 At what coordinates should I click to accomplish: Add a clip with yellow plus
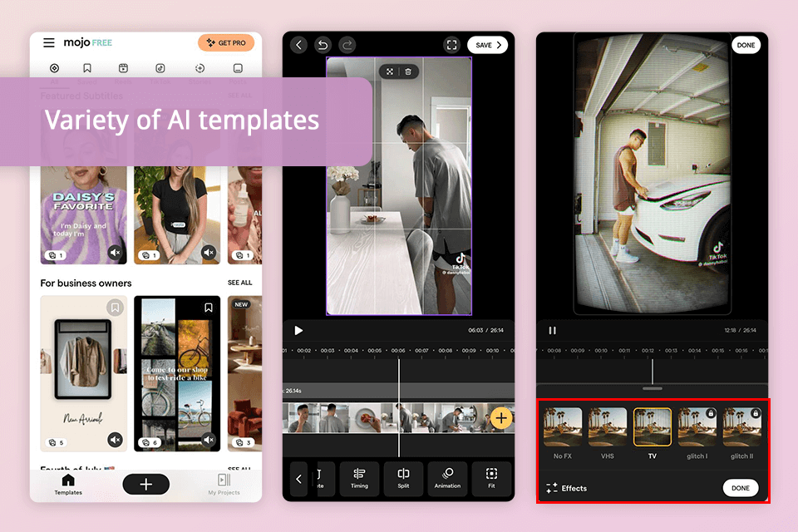(x=501, y=418)
